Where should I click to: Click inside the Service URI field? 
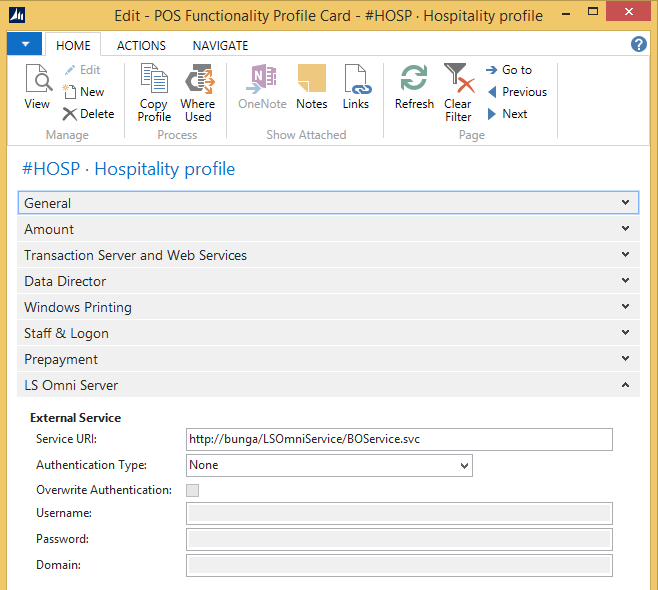(x=399, y=439)
